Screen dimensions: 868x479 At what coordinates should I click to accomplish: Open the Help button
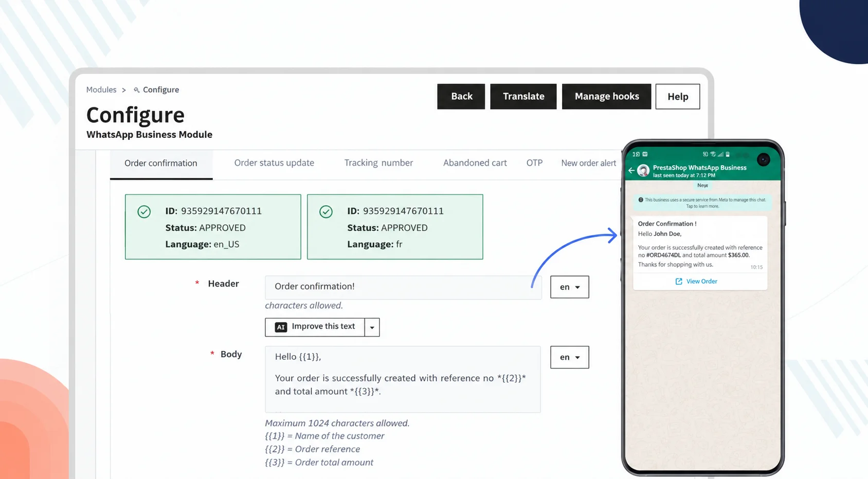[678, 97]
